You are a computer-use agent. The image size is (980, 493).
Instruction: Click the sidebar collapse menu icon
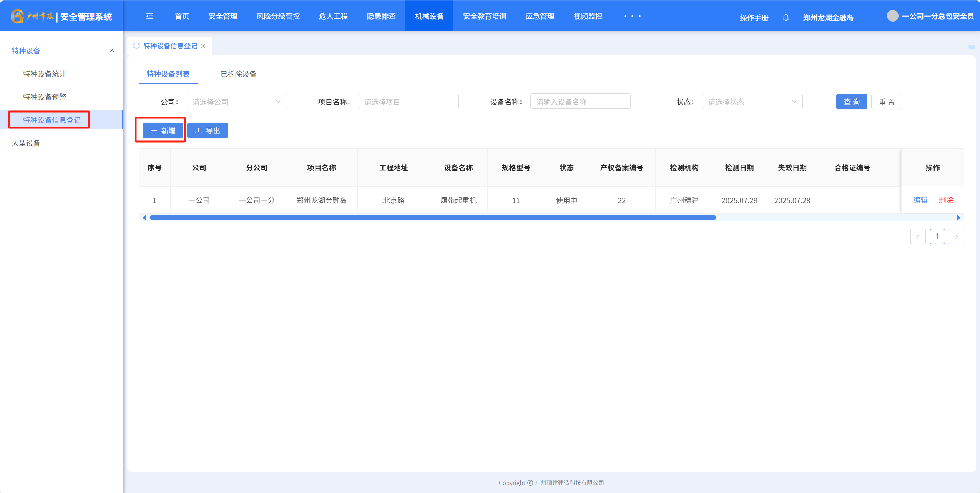click(x=150, y=16)
